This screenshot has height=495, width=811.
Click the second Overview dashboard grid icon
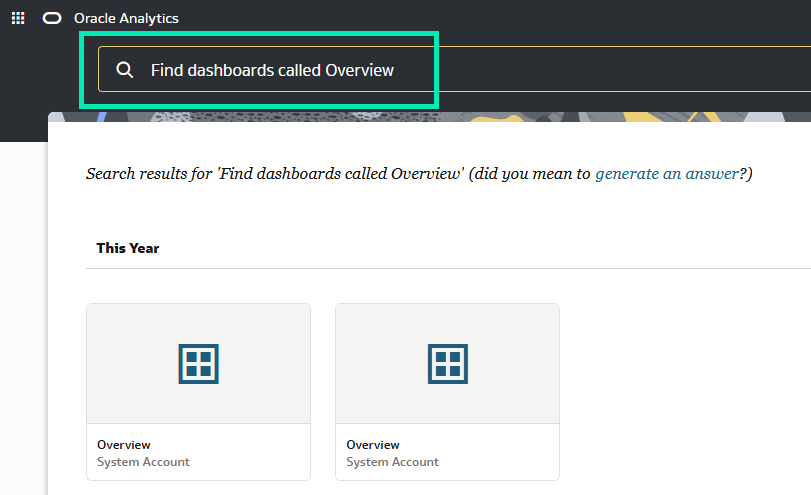click(447, 363)
